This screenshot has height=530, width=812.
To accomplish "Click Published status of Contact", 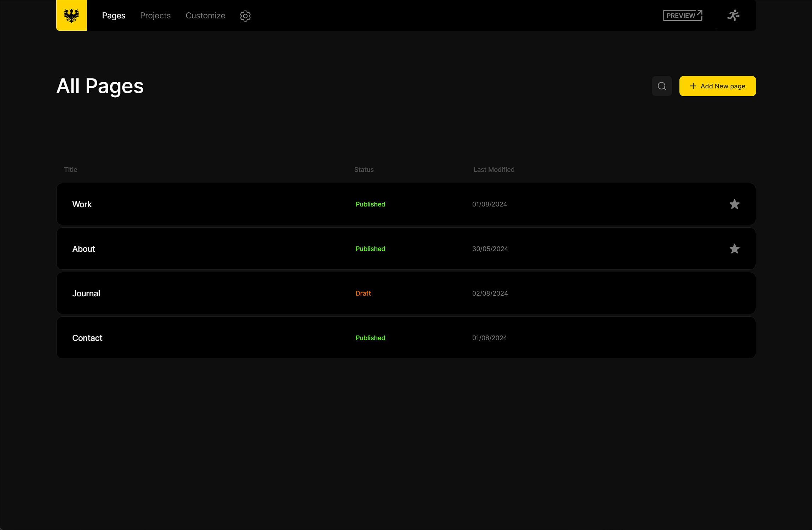I will [x=370, y=338].
